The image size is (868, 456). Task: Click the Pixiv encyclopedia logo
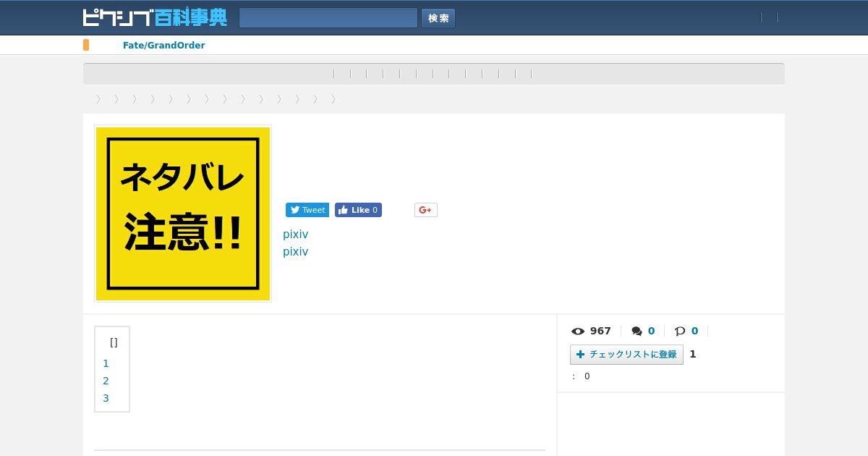(x=155, y=17)
